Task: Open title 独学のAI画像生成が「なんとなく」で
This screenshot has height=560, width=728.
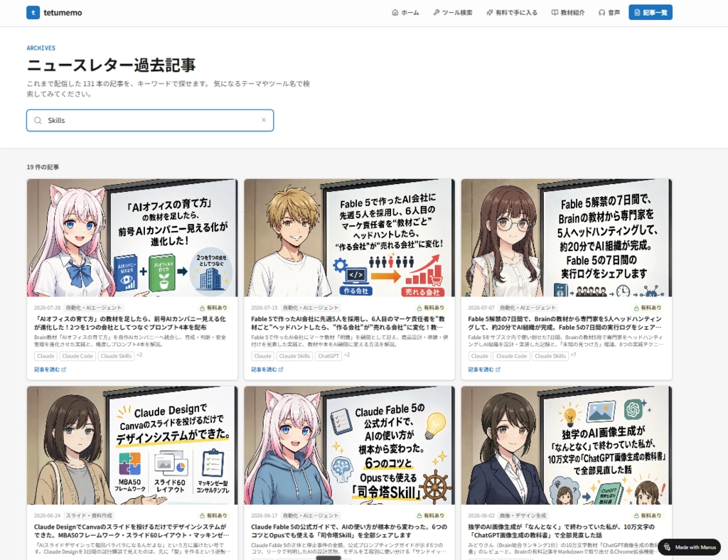Action: (562, 531)
